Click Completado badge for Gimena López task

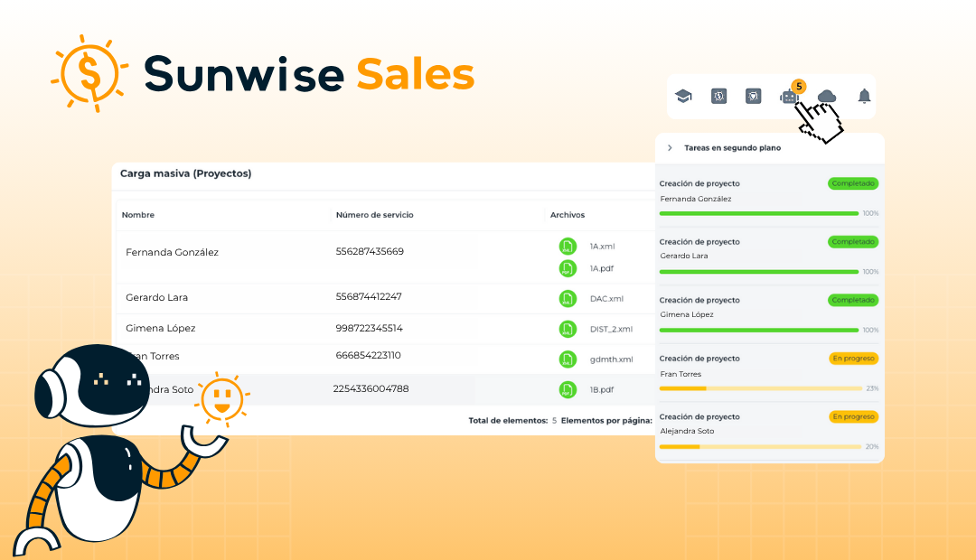click(853, 300)
